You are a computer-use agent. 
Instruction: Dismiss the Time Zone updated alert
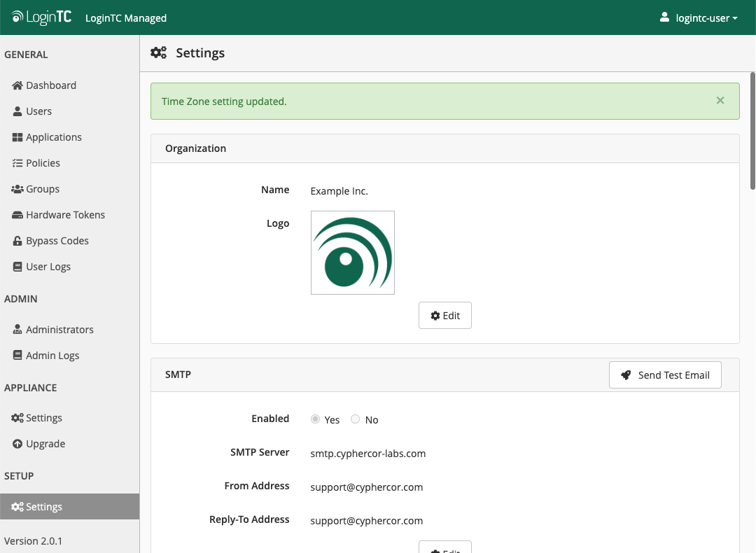720,101
